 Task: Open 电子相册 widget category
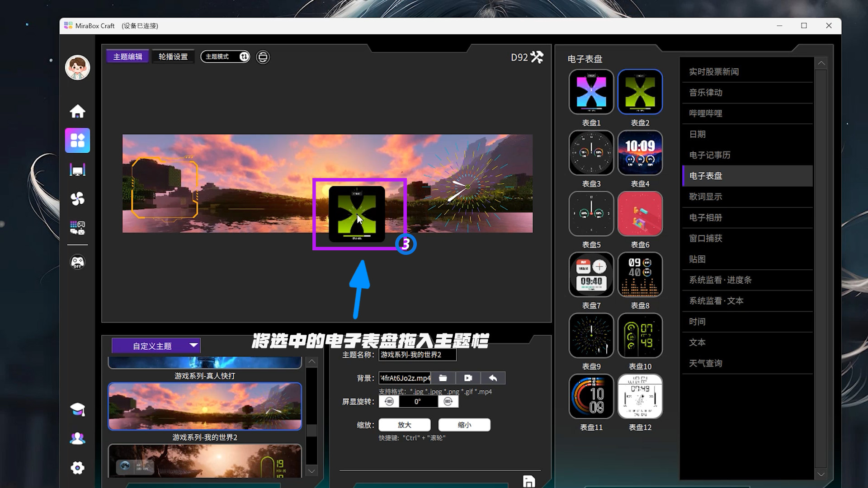[x=748, y=217]
